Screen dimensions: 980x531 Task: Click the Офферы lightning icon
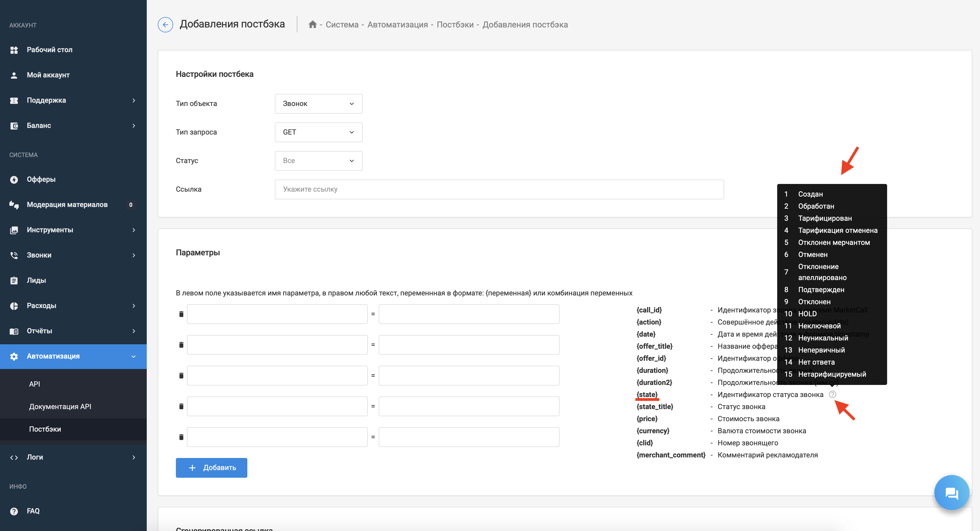(x=14, y=179)
